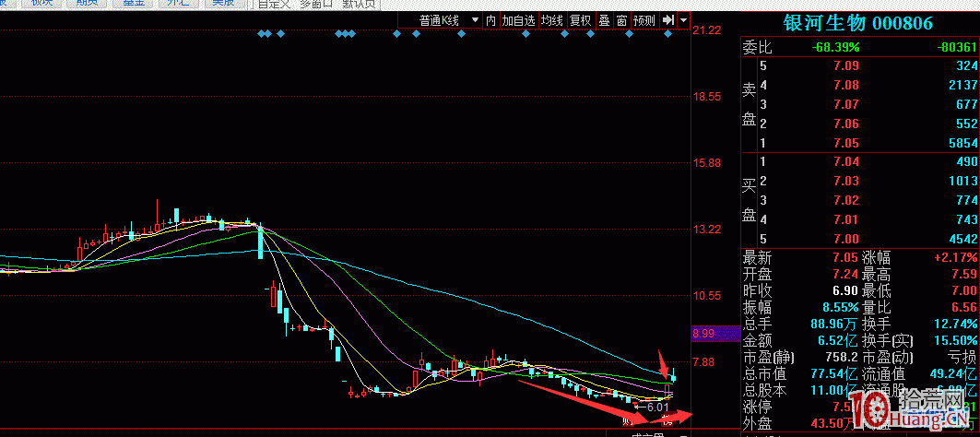Enable the 预测 prediction mode
980x437 pixels.
coord(644,20)
